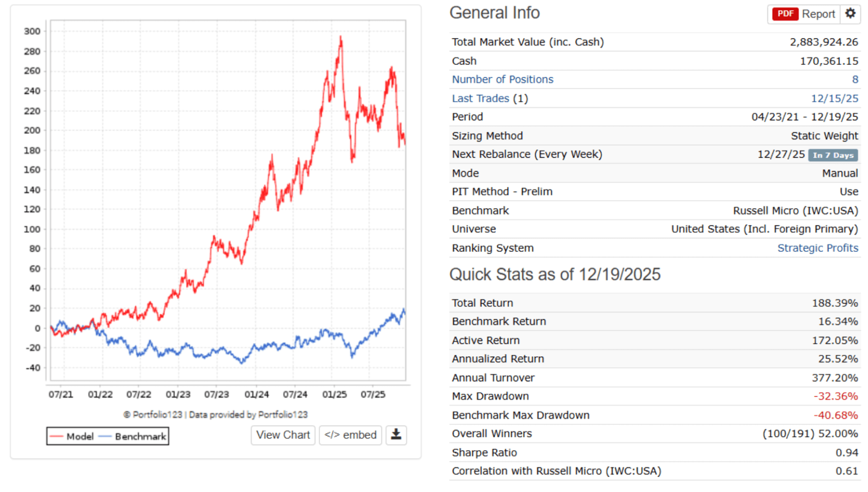
Task: Click the positions count value 8
Action: coord(855,80)
